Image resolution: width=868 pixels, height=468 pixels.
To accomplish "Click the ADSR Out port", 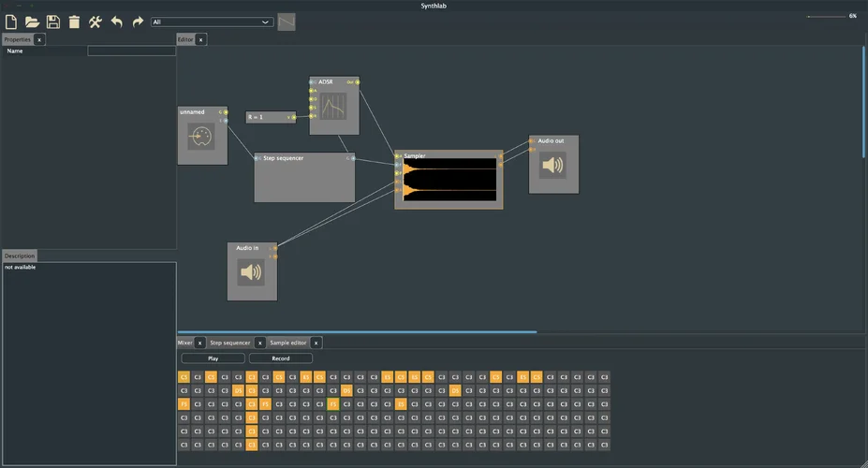I will 357,81.
